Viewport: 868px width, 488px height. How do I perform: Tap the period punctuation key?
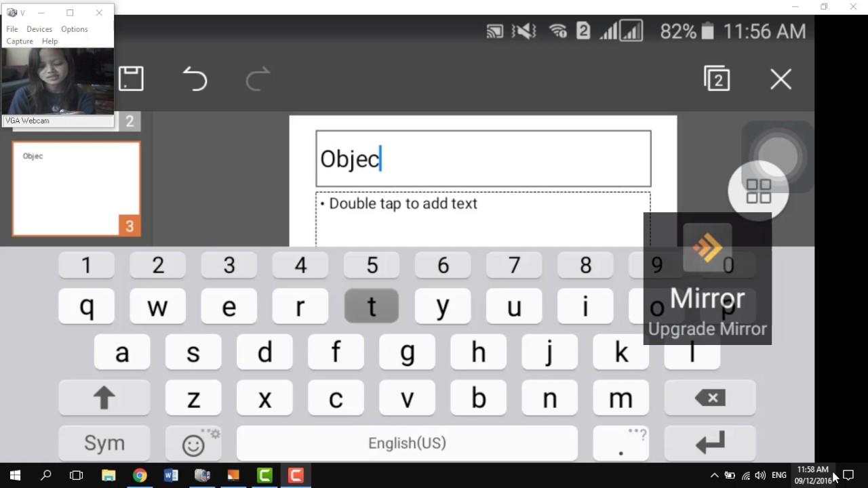click(x=620, y=444)
